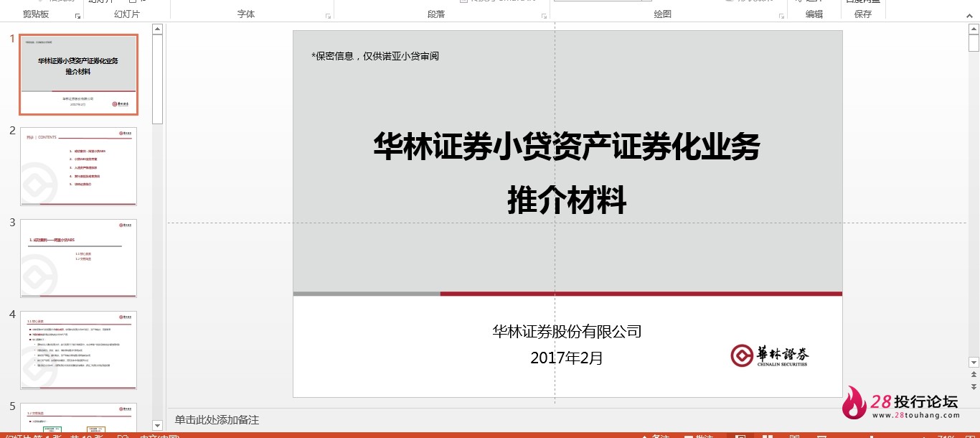Click the subtitle 华林证券股份有限公司
The width and height of the screenshot is (980, 438).
[x=567, y=332]
